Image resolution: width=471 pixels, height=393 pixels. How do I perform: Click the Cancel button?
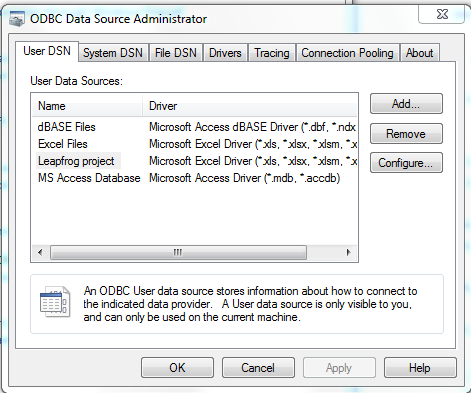[258, 368]
